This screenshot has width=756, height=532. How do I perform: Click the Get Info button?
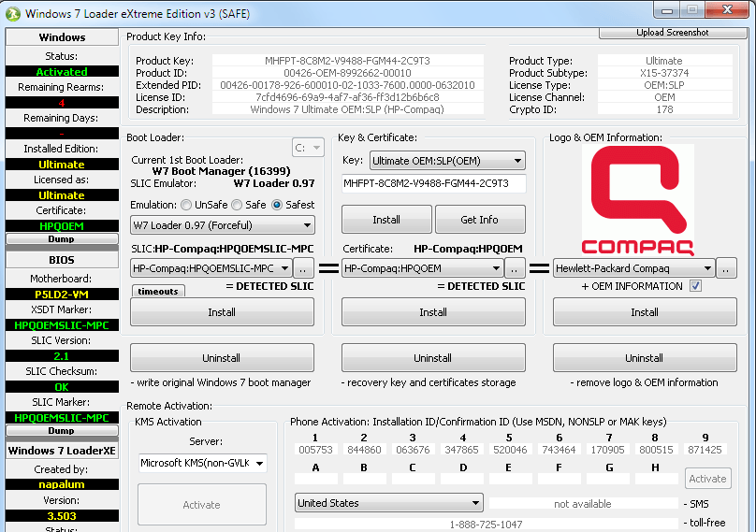pos(480,220)
